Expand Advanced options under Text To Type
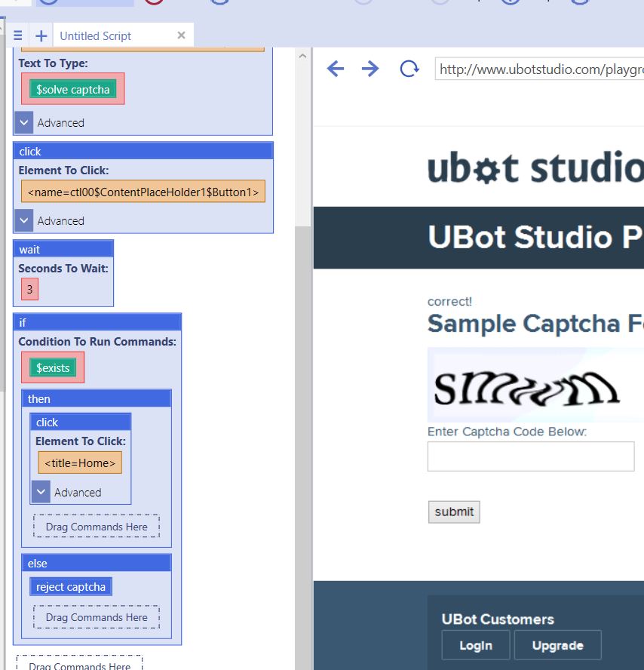 click(24, 123)
